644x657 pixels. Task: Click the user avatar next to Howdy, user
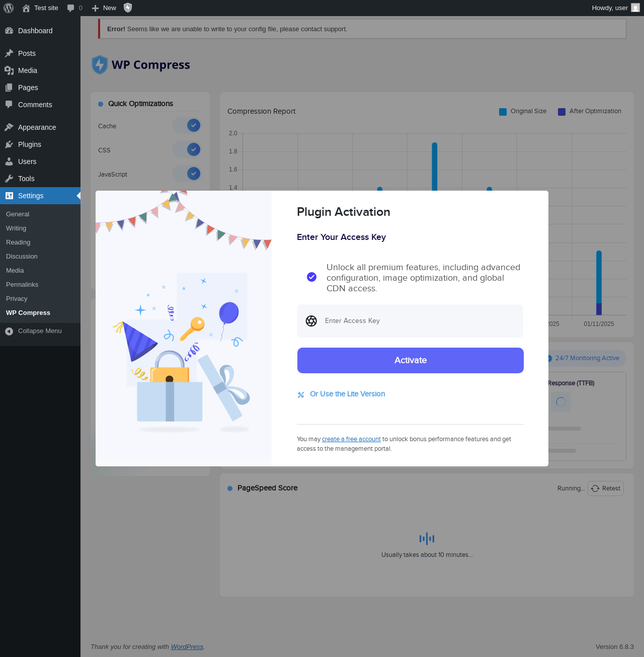click(635, 8)
